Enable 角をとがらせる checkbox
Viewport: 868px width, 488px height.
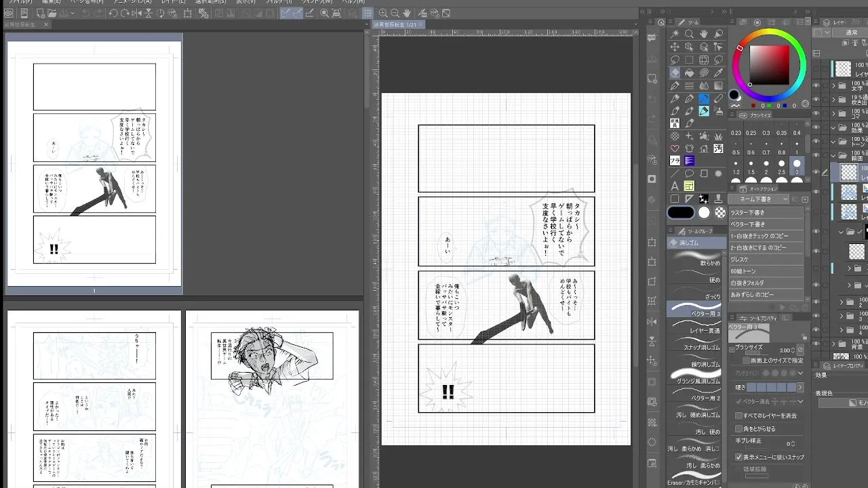[x=739, y=429]
